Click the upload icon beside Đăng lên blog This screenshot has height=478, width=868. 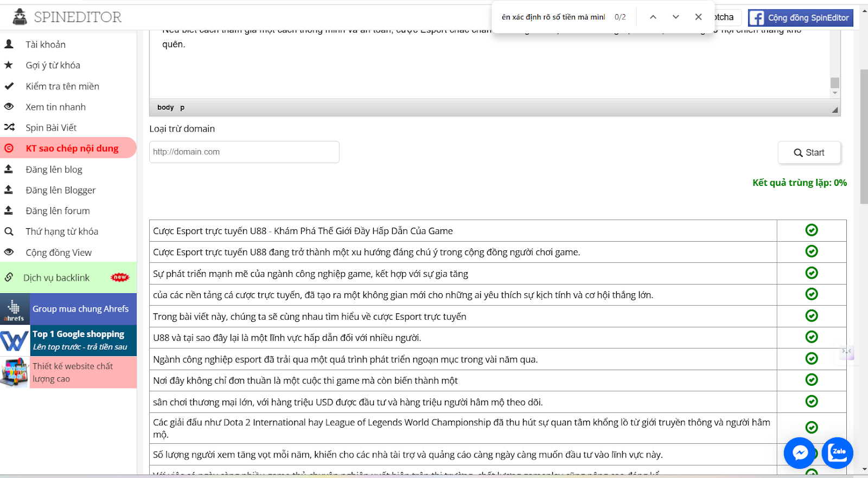point(9,169)
